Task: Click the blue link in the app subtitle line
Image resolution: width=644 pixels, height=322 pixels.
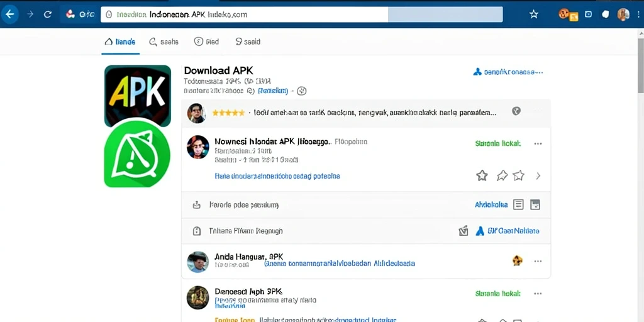Action: (273, 91)
